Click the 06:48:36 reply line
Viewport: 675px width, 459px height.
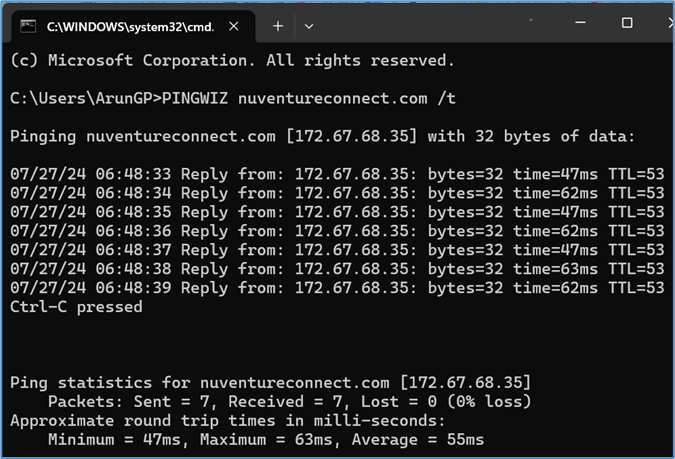coord(337,231)
